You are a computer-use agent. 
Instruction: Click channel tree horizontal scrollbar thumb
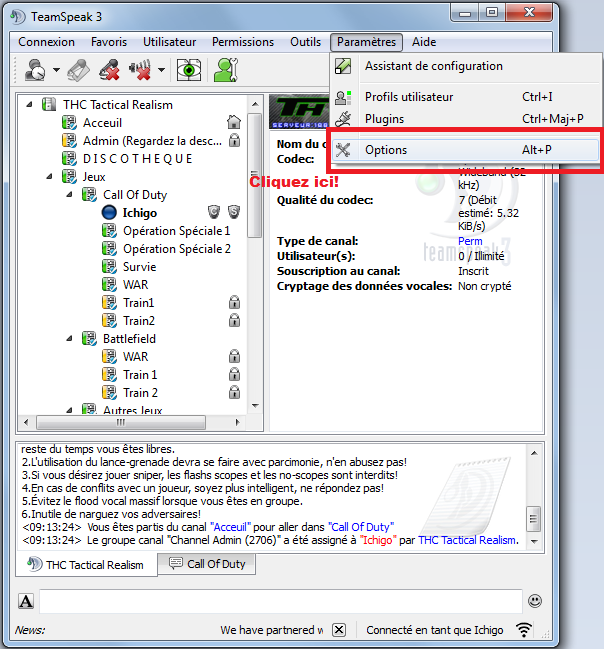coord(121,423)
